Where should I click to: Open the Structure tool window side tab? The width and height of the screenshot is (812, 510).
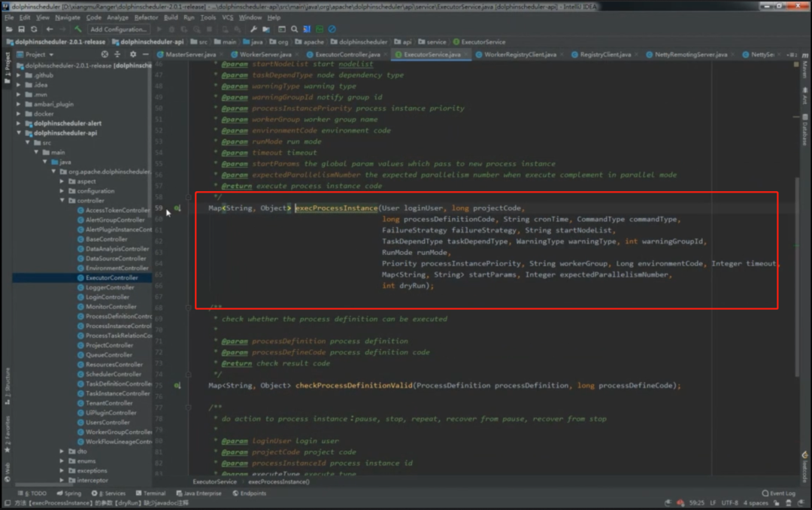coord(8,386)
